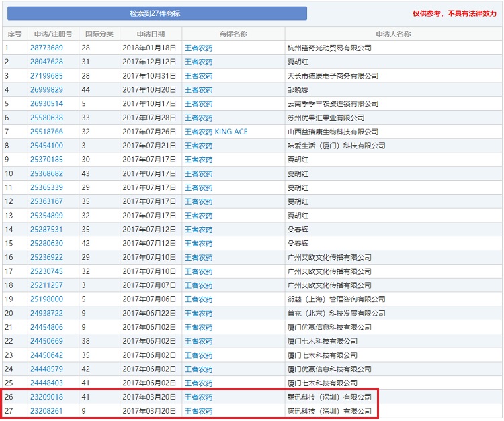Viewport: 504px width, 421px height.
Task: Click date 2017年06月22日
Action: tap(149, 313)
